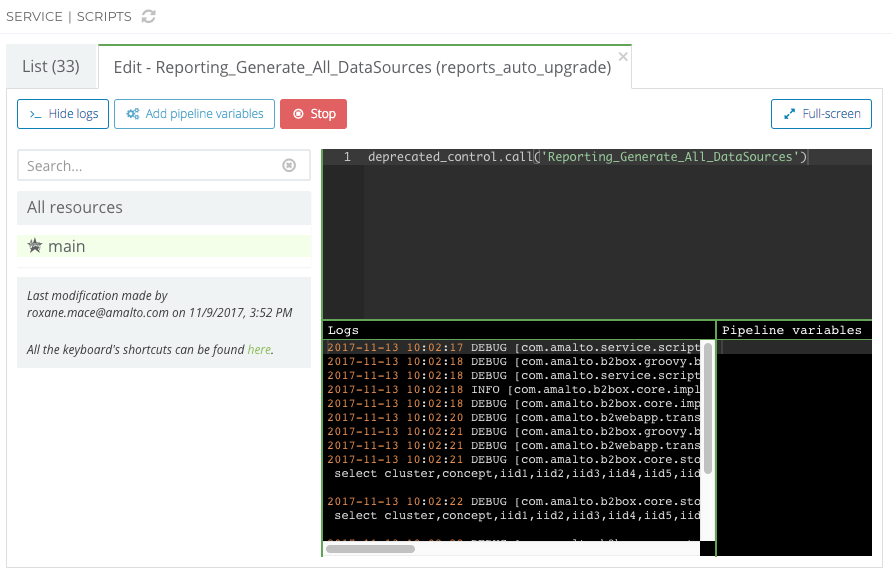Click Add pipeline variables button

click(194, 114)
